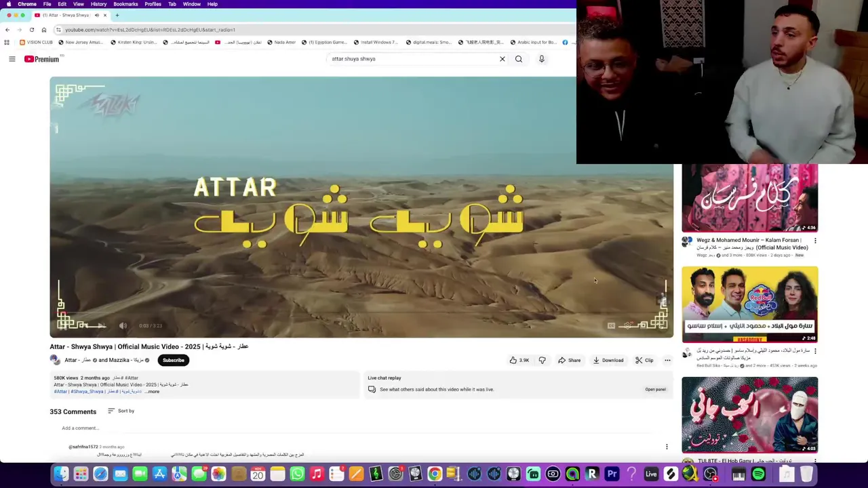Open the Bookmarks menu

[x=125, y=4]
